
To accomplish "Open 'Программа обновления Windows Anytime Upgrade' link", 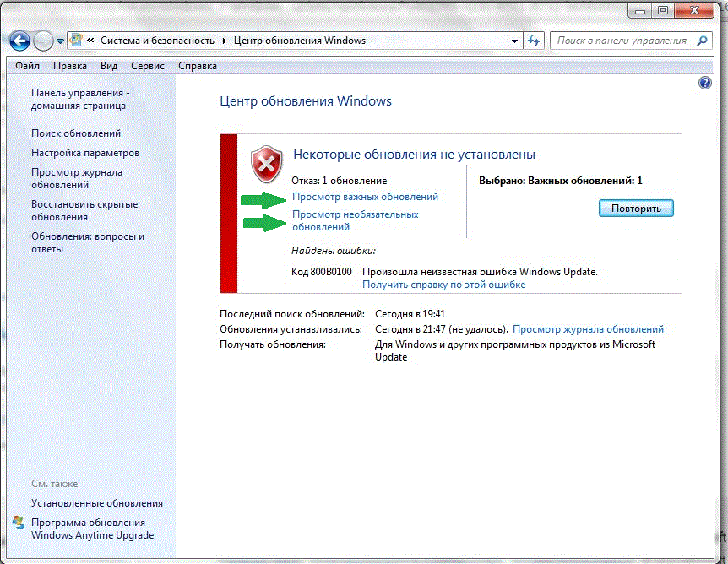I will (x=92, y=529).
